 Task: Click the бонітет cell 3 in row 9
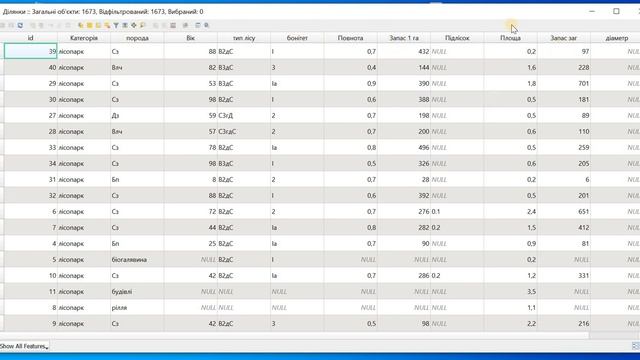tap(297, 323)
